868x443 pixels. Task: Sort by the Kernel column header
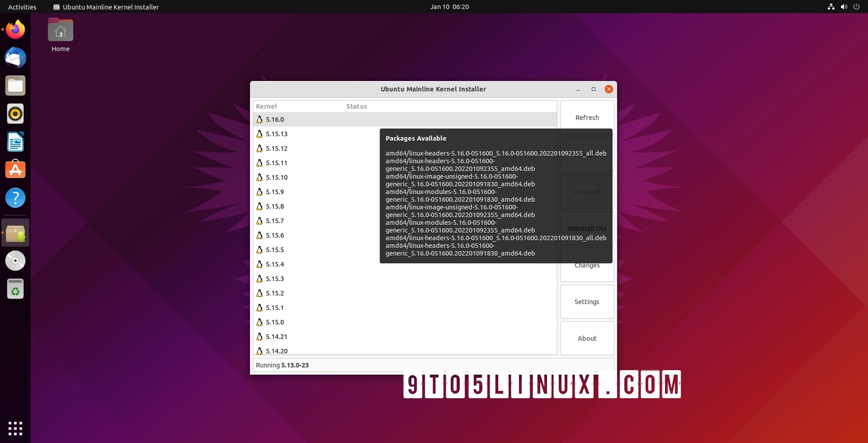[298, 106]
